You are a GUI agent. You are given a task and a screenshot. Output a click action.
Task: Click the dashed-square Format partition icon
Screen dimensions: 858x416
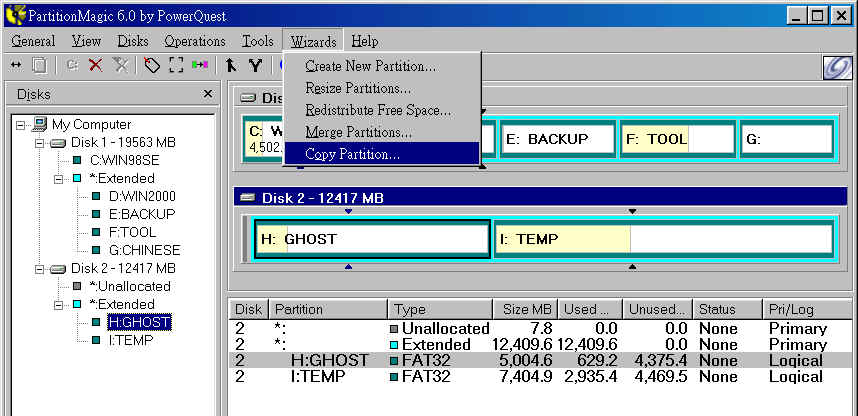176,65
